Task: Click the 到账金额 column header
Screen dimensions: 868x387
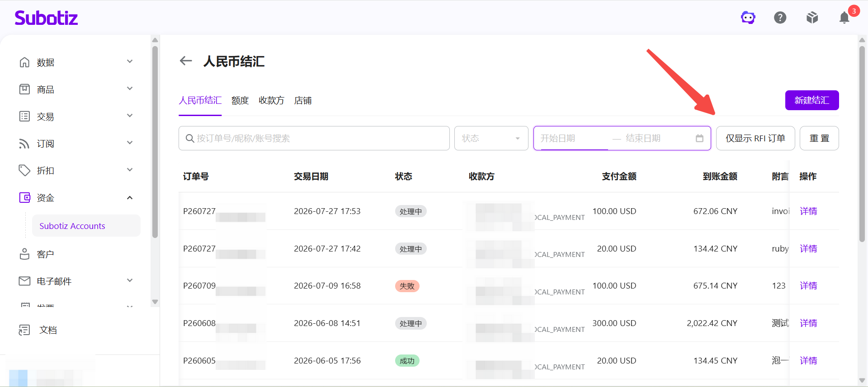Action: tap(720, 176)
